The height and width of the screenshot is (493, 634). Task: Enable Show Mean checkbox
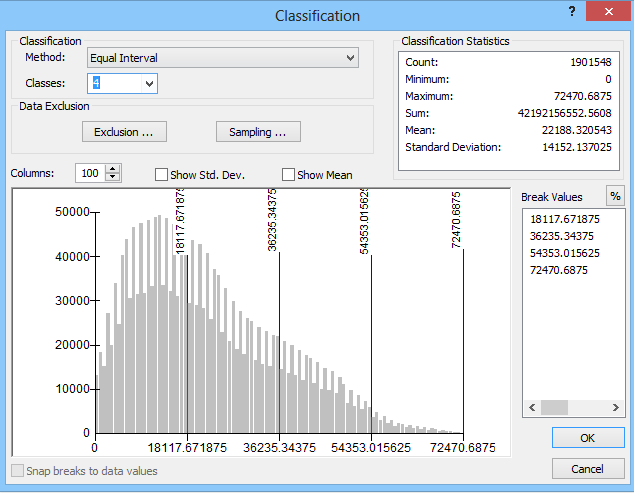click(x=289, y=175)
